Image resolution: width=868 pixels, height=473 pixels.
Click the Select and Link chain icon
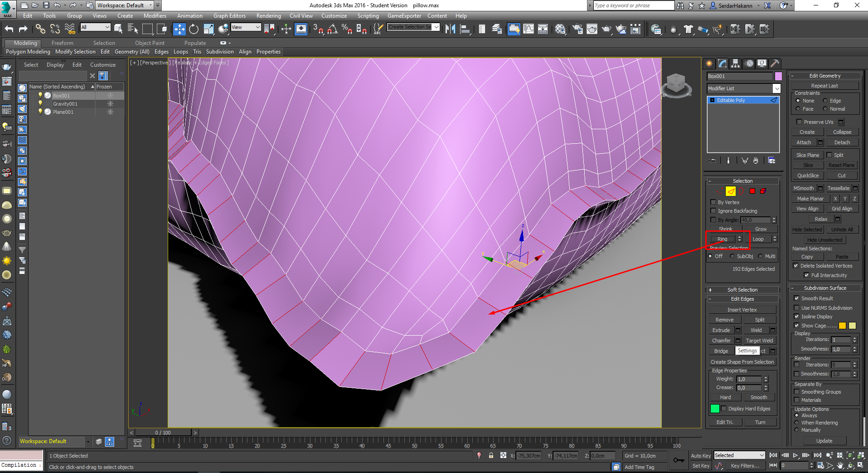coord(40,29)
